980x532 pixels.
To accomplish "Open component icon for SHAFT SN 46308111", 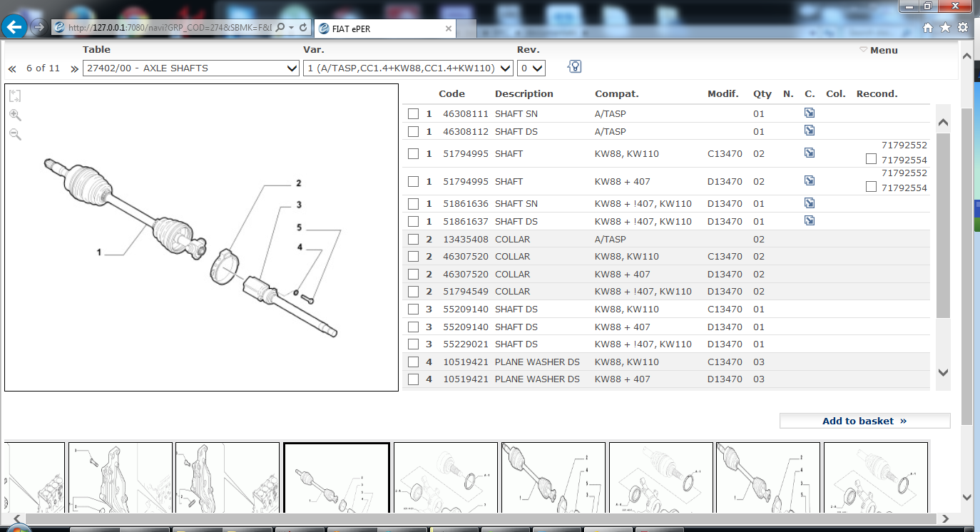I will click(810, 113).
